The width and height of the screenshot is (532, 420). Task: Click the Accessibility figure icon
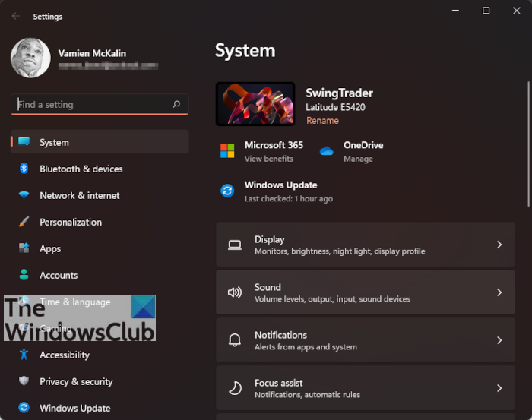pyautogui.click(x=24, y=355)
